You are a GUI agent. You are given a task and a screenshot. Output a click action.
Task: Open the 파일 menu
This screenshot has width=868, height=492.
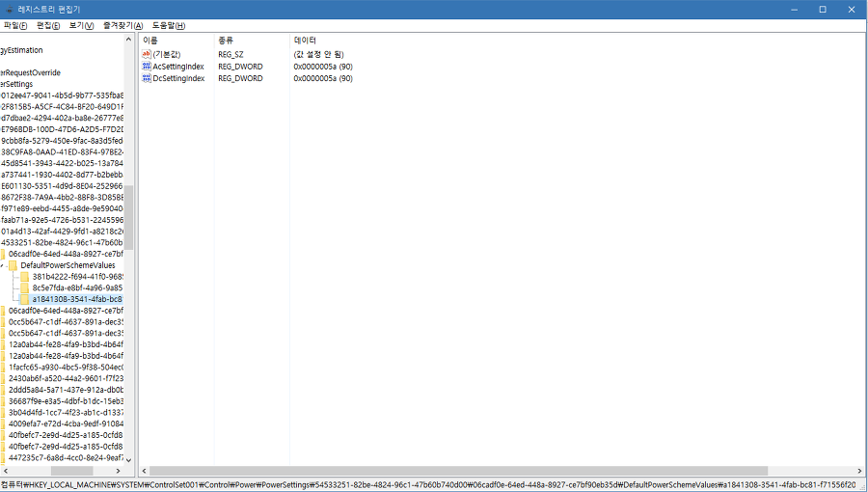click(16, 25)
